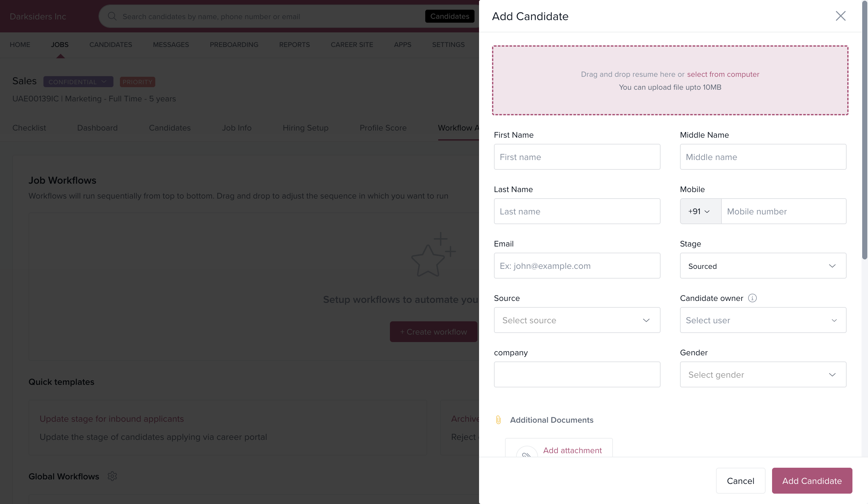868x504 pixels.
Task: Go to the CANDIDATES menu
Action: [111, 45]
